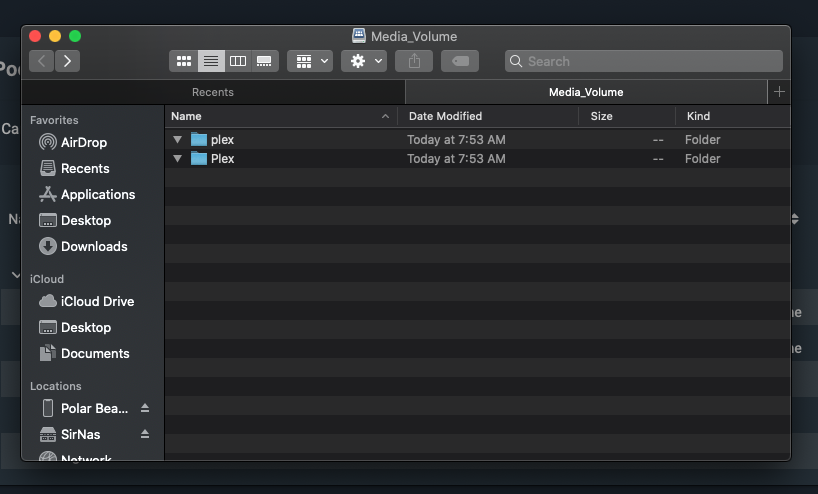Switch to column view
The height and width of the screenshot is (494, 818).
coord(238,61)
